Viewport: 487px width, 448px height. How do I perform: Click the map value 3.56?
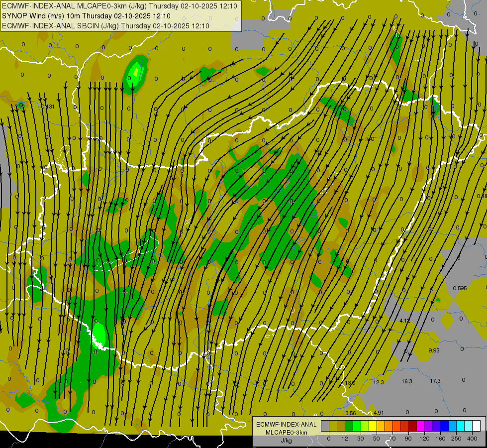point(351,413)
